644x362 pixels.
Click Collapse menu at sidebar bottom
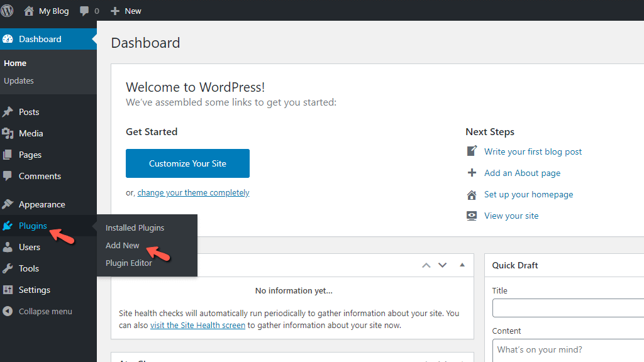38,311
